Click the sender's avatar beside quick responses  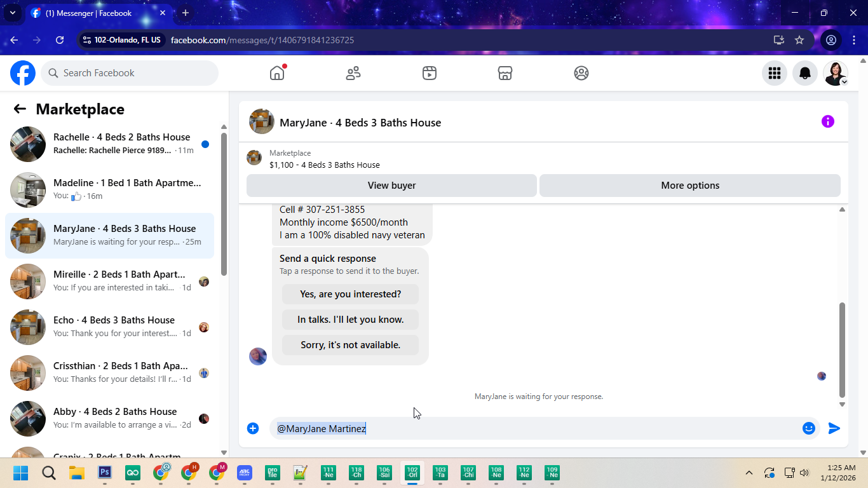click(x=258, y=356)
